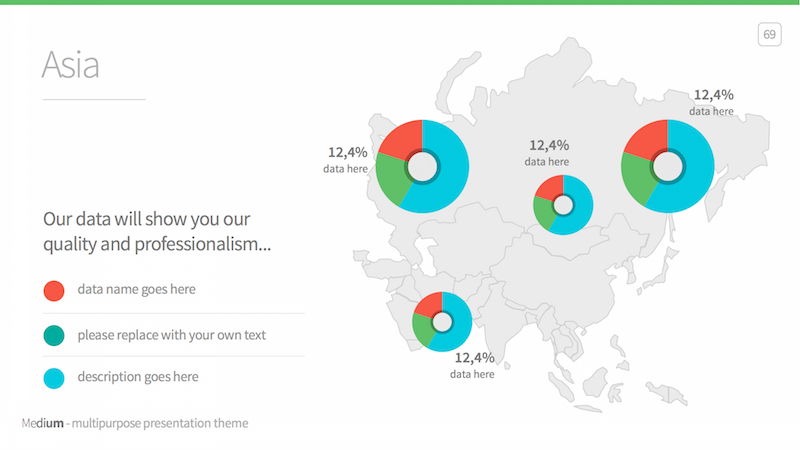Click the 12,4% label above the middle pie
The height and width of the screenshot is (450, 800).
point(548,145)
